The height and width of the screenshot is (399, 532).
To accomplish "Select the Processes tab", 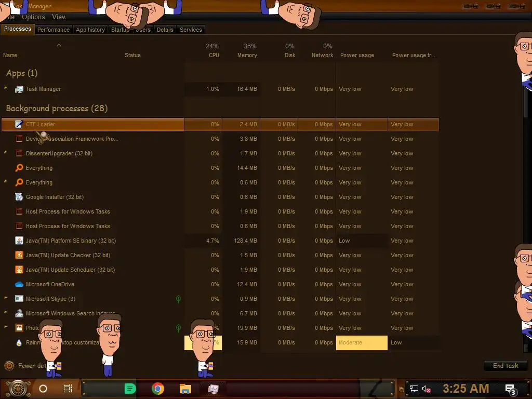I will click(18, 29).
